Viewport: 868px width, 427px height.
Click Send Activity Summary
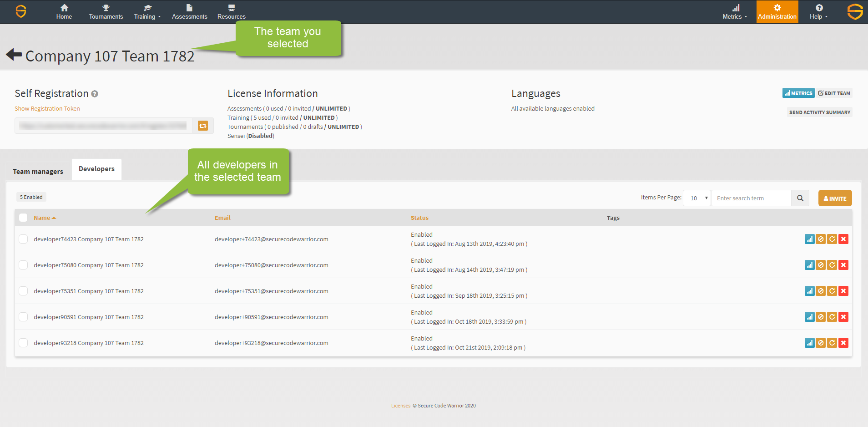820,112
